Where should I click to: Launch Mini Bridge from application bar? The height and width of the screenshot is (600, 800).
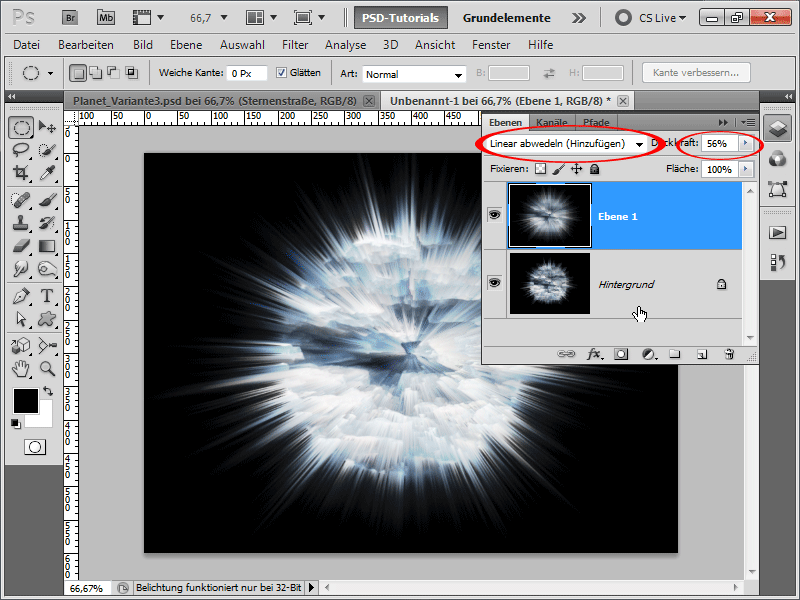pyautogui.click(x=106, y=18)
